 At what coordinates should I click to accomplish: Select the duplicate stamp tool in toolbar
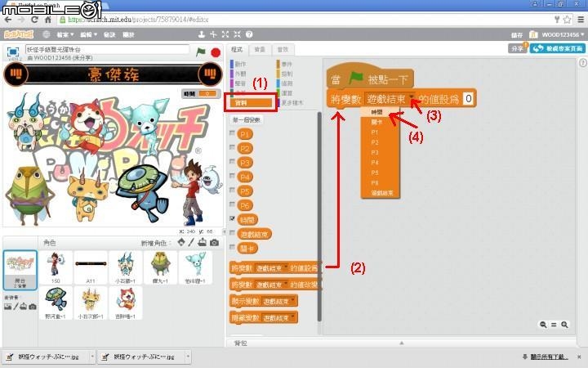[202, 34]
